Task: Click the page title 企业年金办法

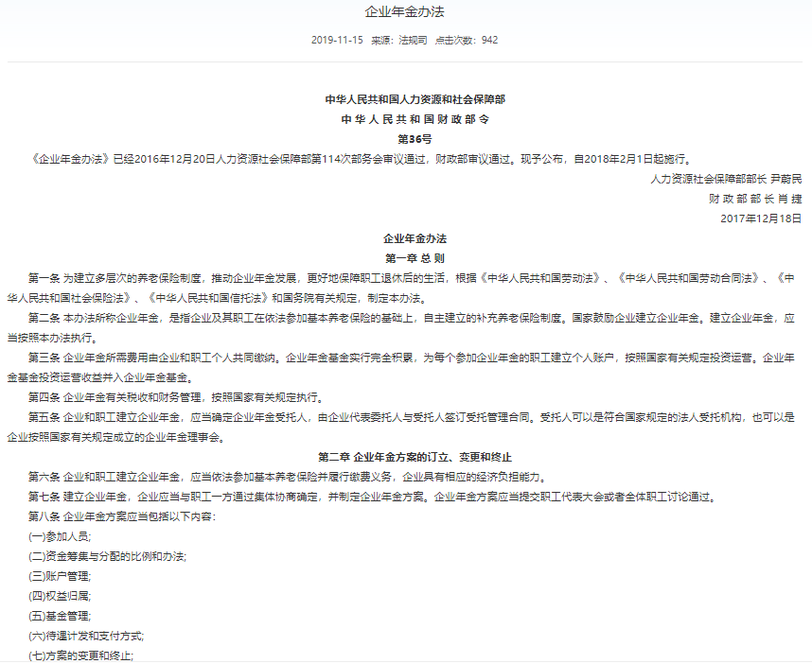Action: coord(405,12)
